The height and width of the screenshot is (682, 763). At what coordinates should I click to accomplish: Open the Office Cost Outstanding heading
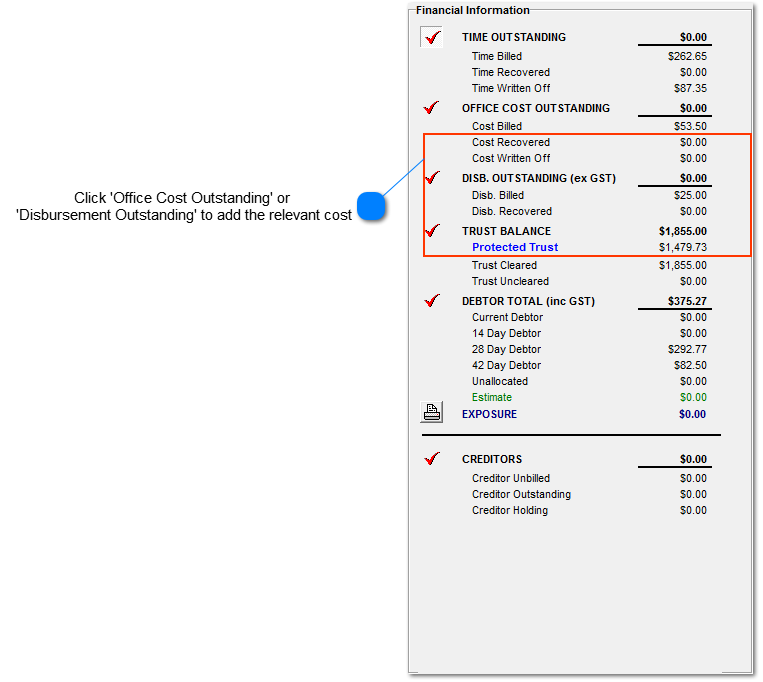click(535, 108)
